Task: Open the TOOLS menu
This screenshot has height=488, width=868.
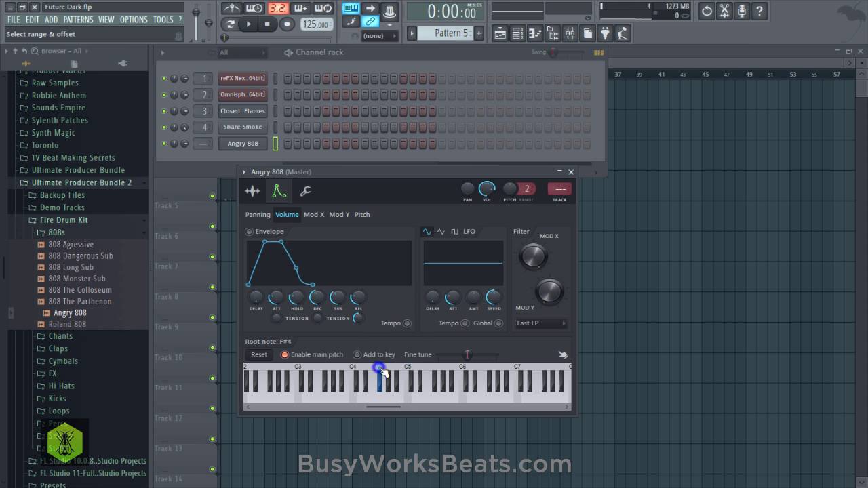Action: (163, 20)
